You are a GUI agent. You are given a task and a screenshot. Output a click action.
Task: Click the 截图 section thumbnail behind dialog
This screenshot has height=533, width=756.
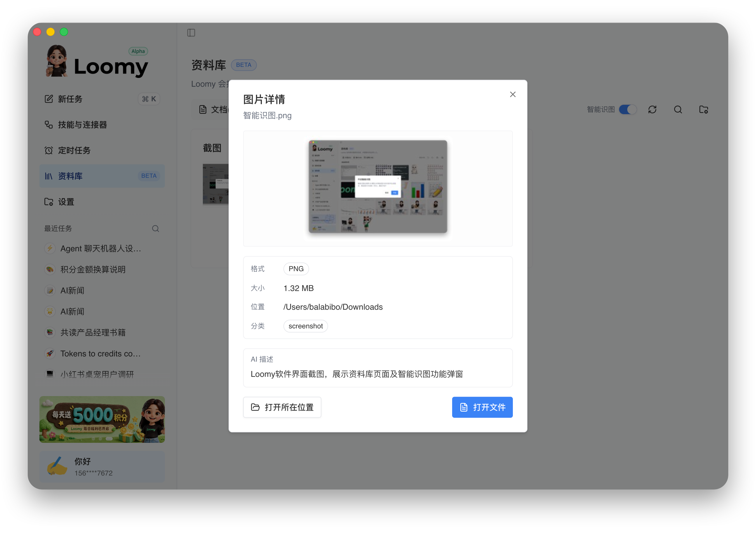point(216,184)
